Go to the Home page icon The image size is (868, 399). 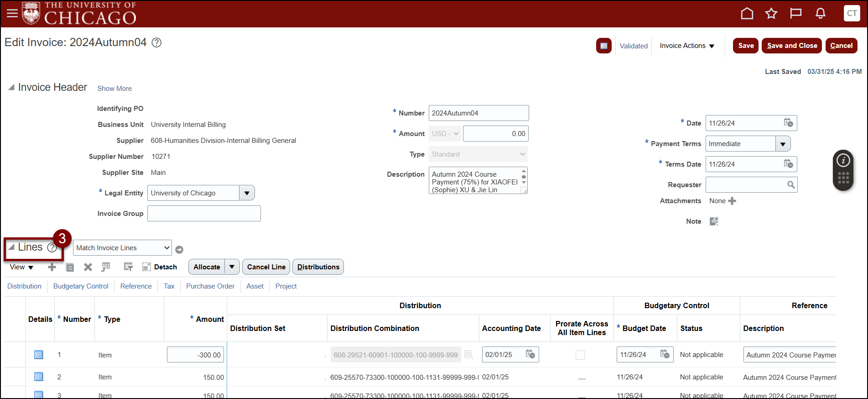pos(747,14)
